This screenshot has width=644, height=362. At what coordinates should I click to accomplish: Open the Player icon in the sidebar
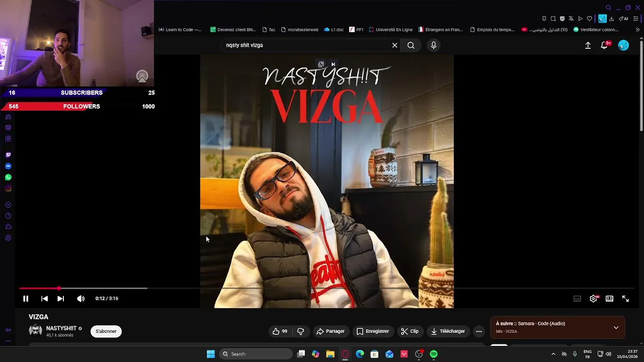[8, 205]
